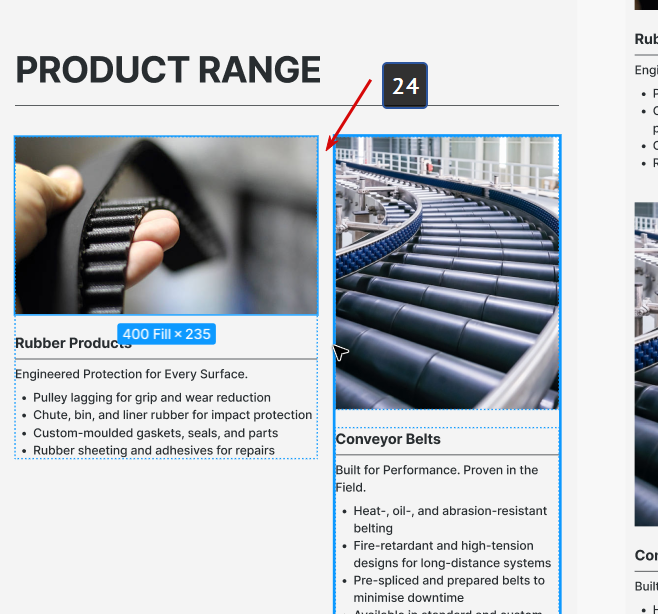This screenshot has width=658, height=614.
Task: Select the Built for Performance paragraph
Action: 437,478
